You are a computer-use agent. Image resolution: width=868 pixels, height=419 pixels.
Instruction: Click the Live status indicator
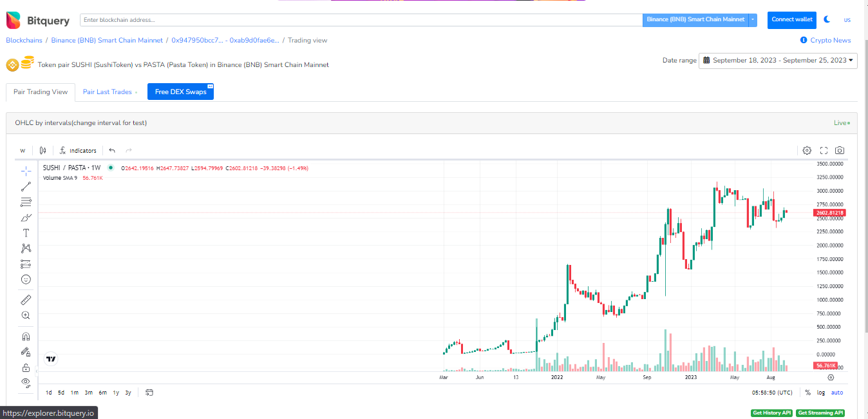842,122
